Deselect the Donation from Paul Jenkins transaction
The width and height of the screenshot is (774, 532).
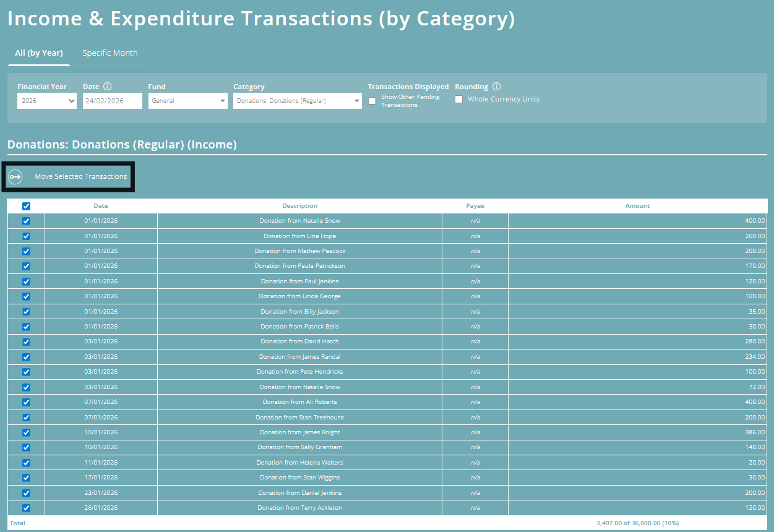click(25, 281)
